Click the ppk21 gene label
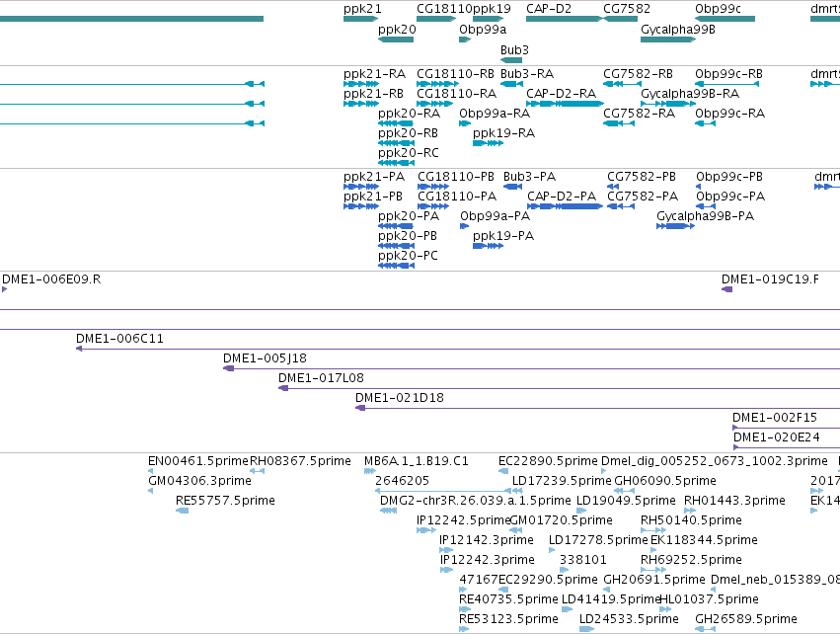The height and width of the screenshot is (634, 840). (362, 9)
